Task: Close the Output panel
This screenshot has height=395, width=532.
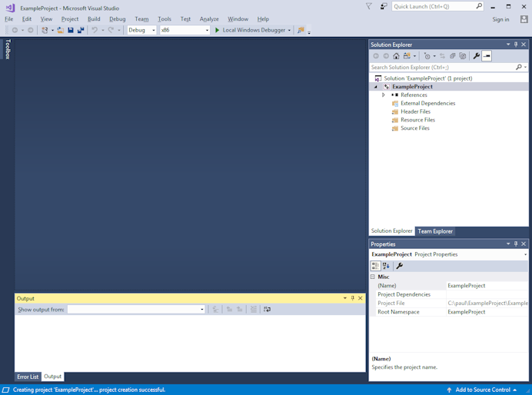Action: 361,298
